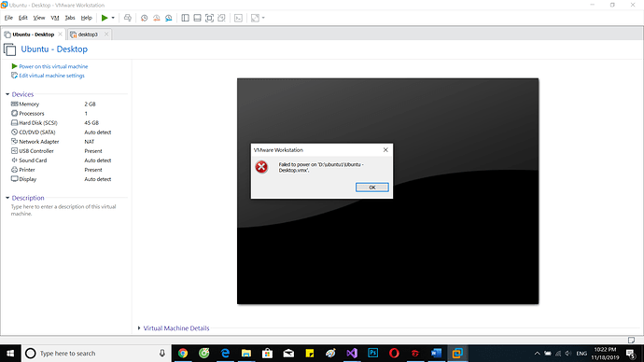Click the stretch guest display icon
Viewport: 644px width, 362px height.
coord(255,18)
